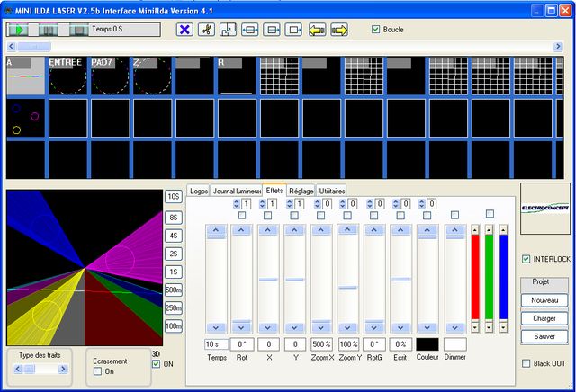This screenshot has height=392, width=576.
Task: Click the timeline scrollbar left arrow
Action: click(12, 46)
